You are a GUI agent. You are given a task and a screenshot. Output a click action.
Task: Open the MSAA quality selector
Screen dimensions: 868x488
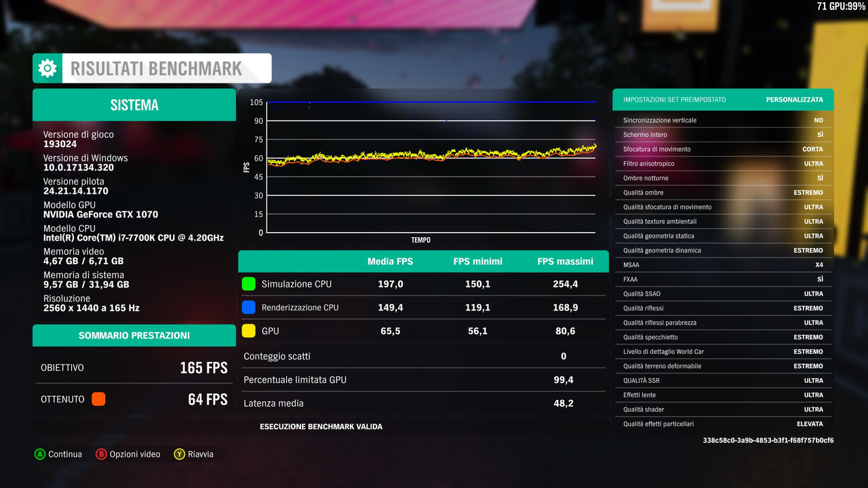723,264
